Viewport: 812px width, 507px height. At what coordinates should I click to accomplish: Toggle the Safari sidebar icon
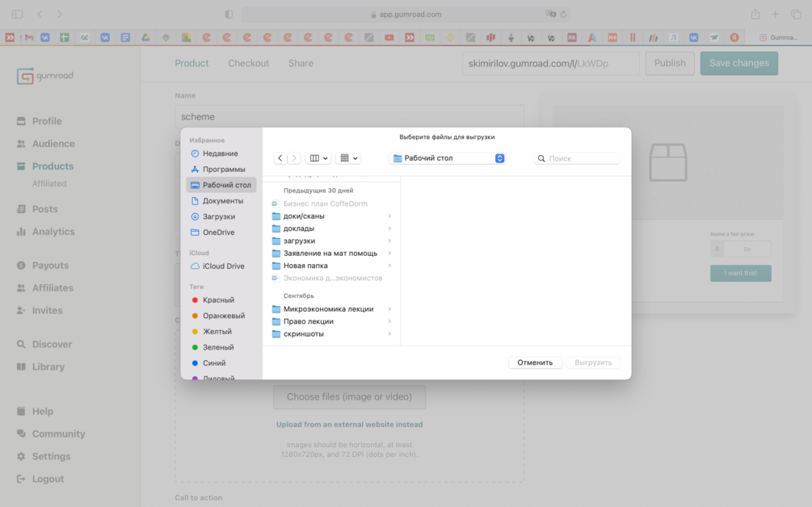pyautogui.click(x=17, y=15)
